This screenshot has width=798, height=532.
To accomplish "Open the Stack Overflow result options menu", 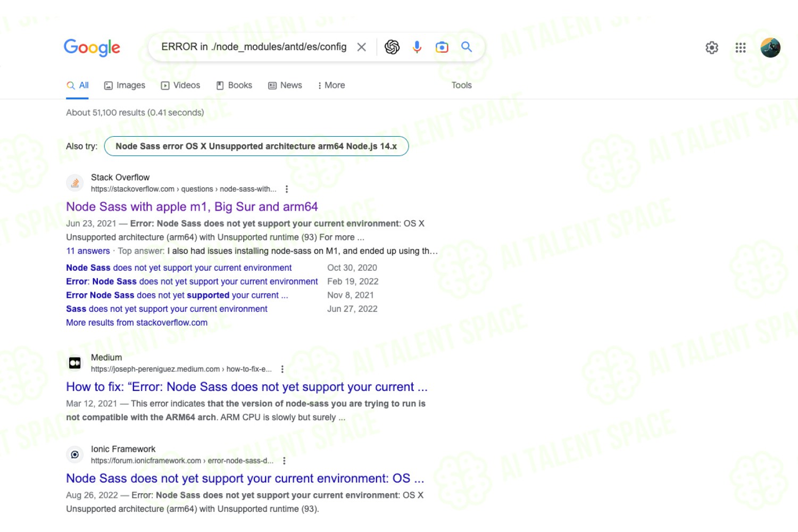I will pos(287,189).
